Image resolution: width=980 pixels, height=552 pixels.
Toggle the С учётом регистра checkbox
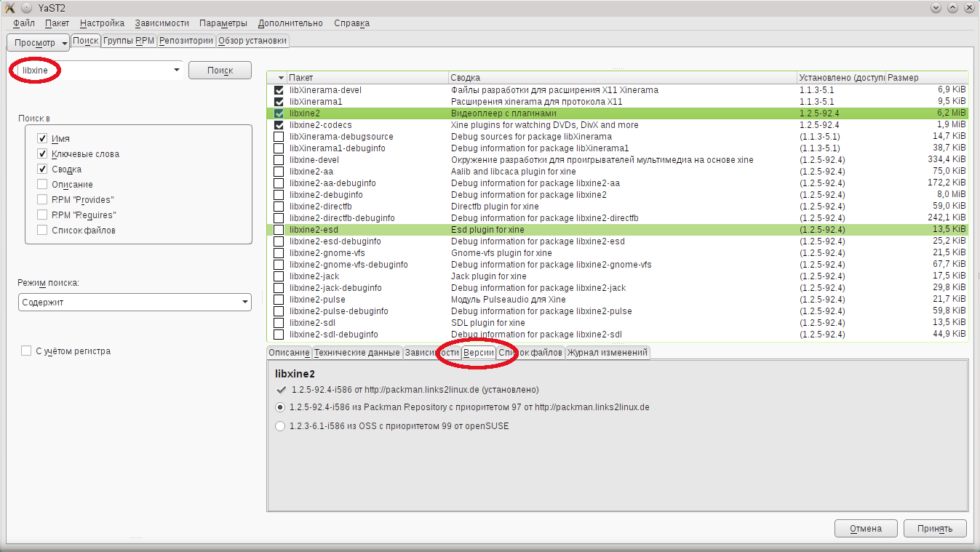(27, 351)
